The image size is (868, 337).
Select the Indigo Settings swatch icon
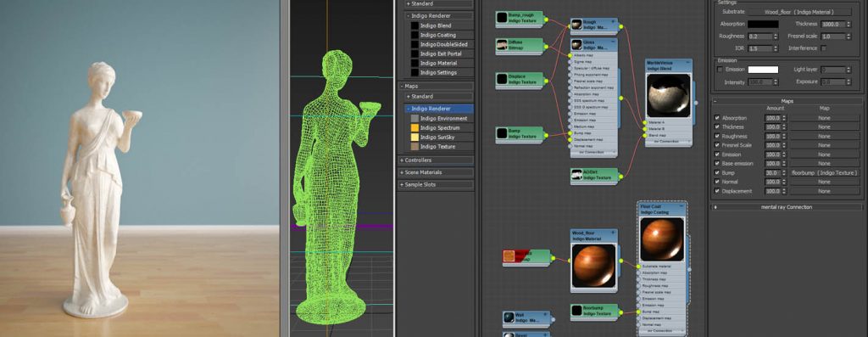tap(414, 73)
